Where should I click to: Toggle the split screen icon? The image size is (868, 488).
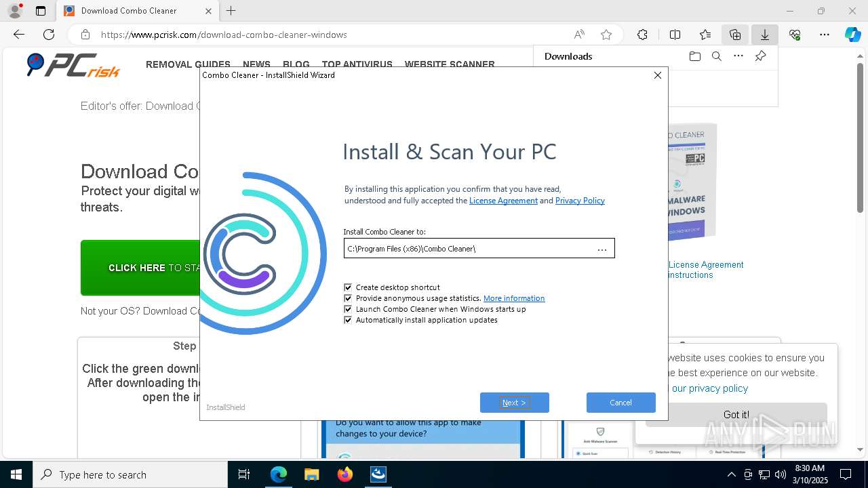[675, 35]
